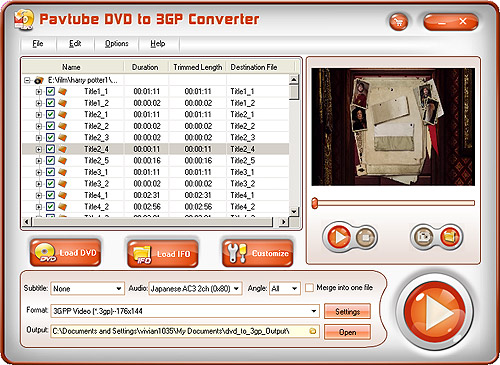This screenshot has height=365, width=500.
Task: Start playback of the preview video
Action: pos(339,237)
